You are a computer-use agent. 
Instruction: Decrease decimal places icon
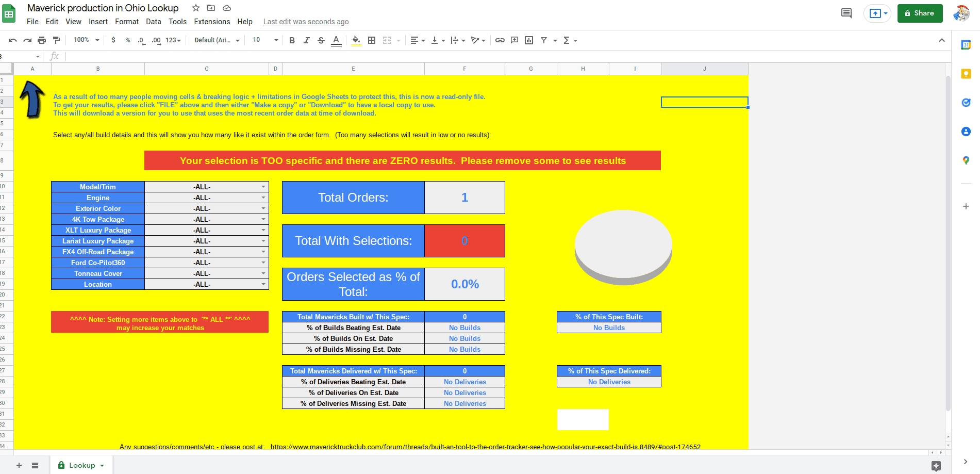pyautogui.click(x=141, y=40)
